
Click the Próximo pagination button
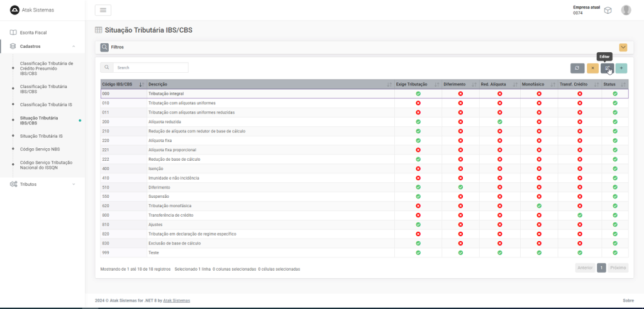click(x=618, y=268)
